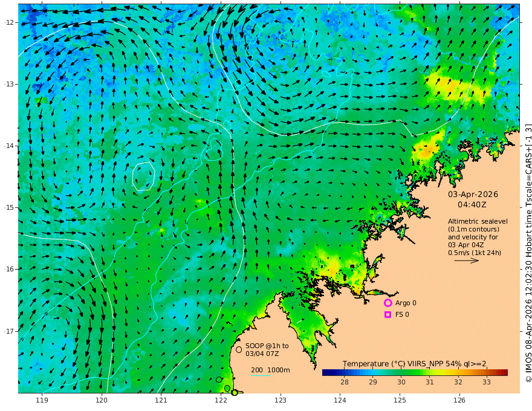Click the SOOP track circle near 122E bottom
The image size is (532, 411).
[219, 380]
